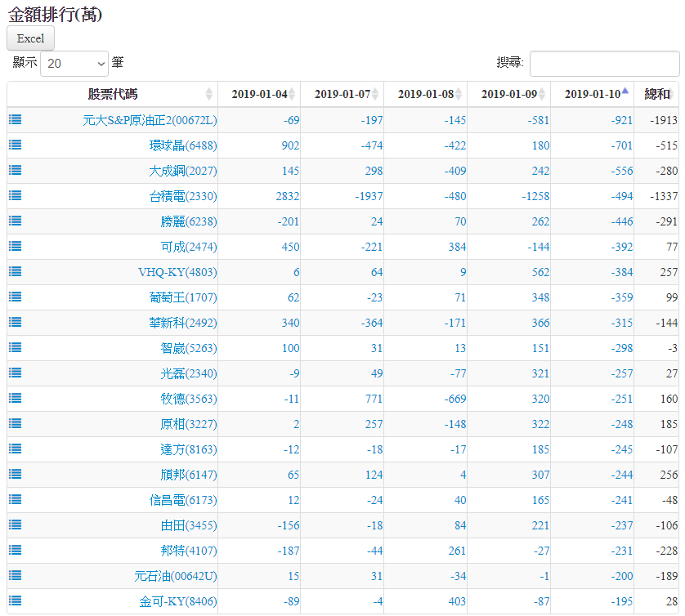Click list icon beside 牧德(3563) row

[x=16, y=399]
